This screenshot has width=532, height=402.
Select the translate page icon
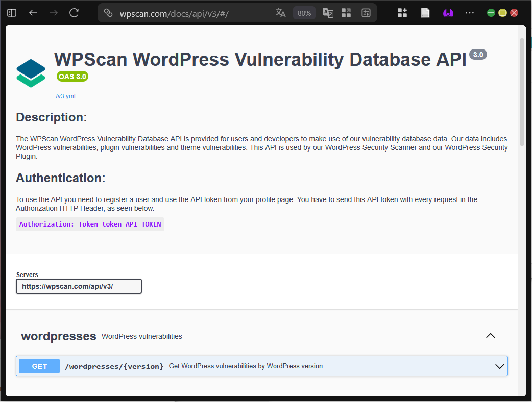pyautogui.click(x=281, y=13)
